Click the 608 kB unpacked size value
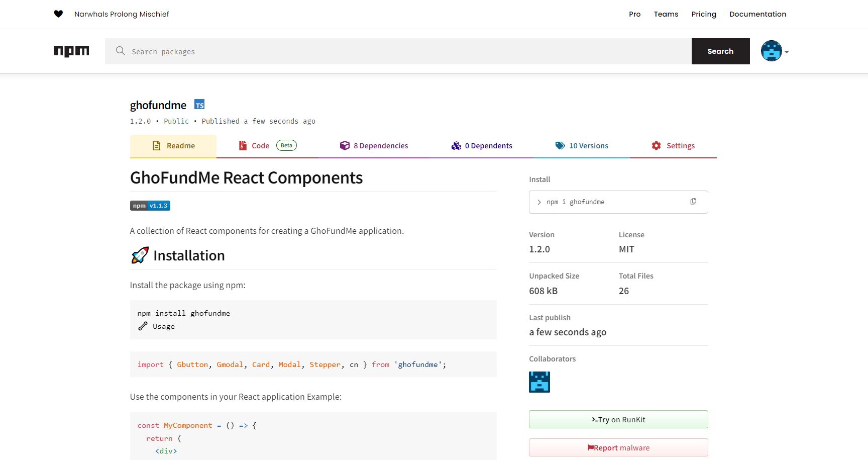The width and height of the screenshot is (868, 460). pyautogui.click(x=543, y=291)
